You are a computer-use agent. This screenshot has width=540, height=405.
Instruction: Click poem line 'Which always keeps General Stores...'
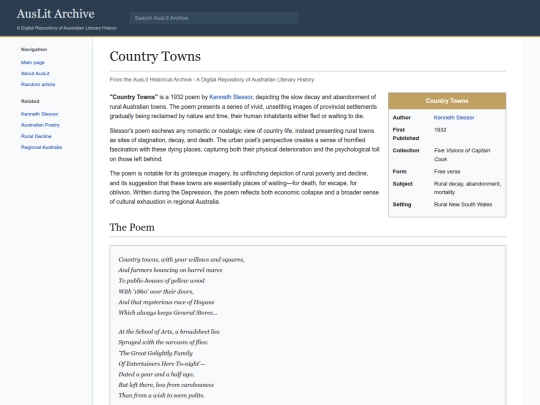tap(168, 313)
